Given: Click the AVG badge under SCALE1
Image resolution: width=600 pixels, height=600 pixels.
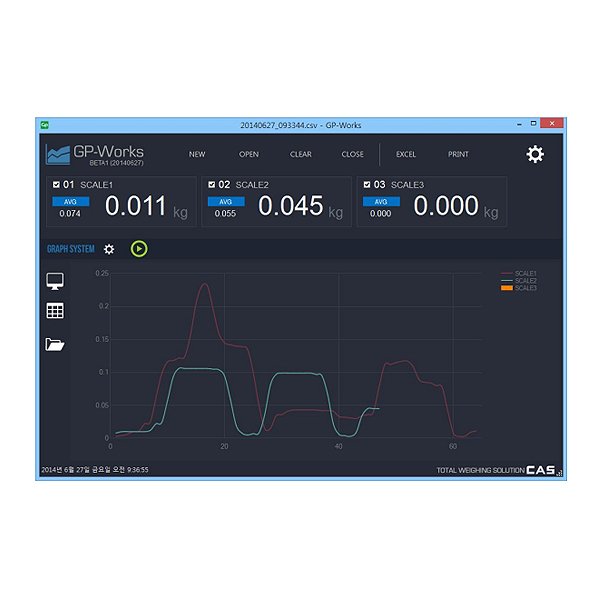Looking at the screenshot, I should [x=70, y=201].
